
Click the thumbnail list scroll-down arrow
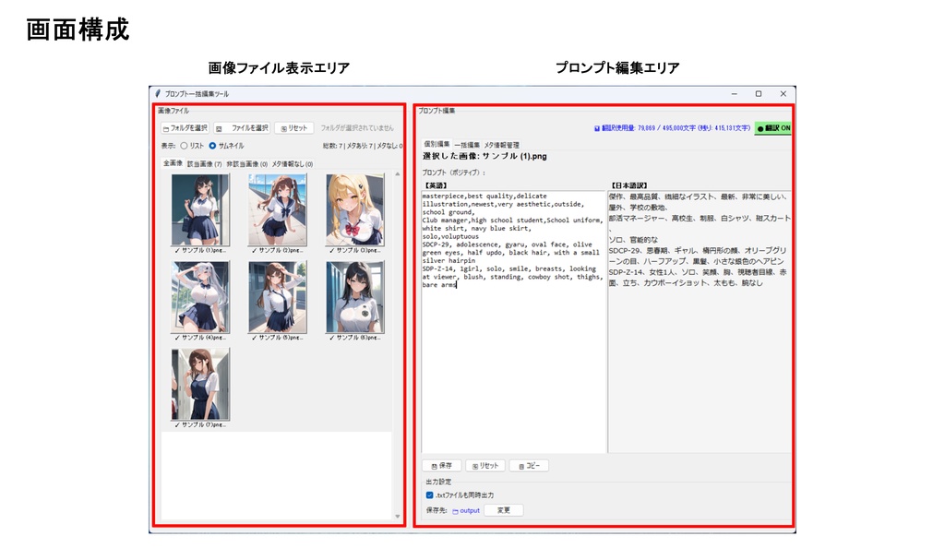tap(397, 516)
